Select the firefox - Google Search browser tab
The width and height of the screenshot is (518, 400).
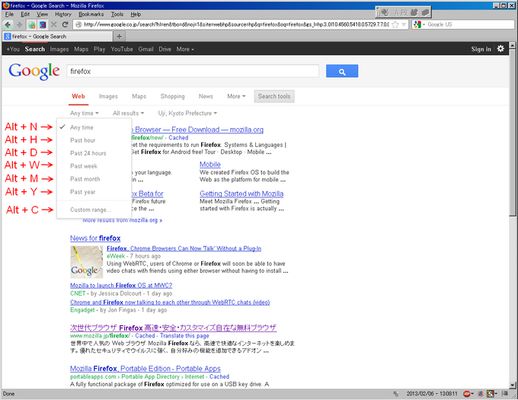coord(57,36)
